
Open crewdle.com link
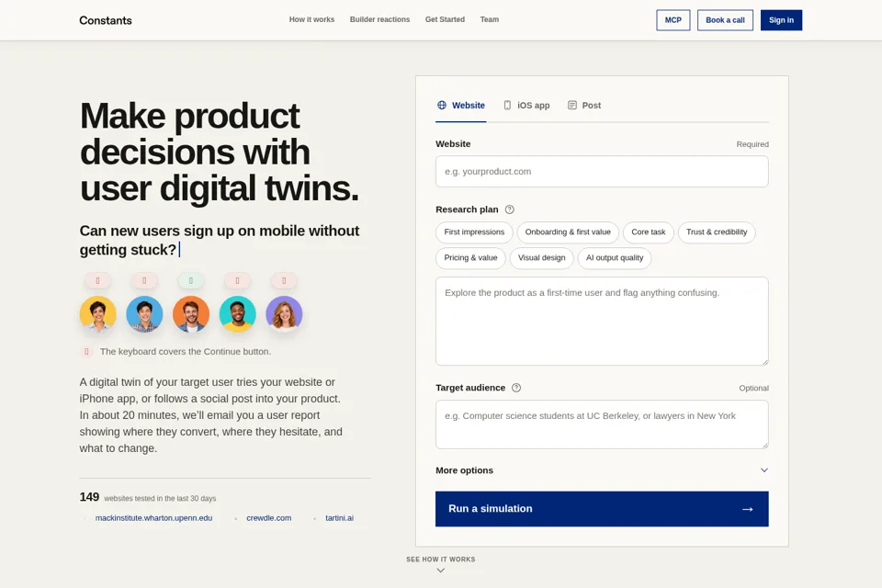(x=269, y=518)
